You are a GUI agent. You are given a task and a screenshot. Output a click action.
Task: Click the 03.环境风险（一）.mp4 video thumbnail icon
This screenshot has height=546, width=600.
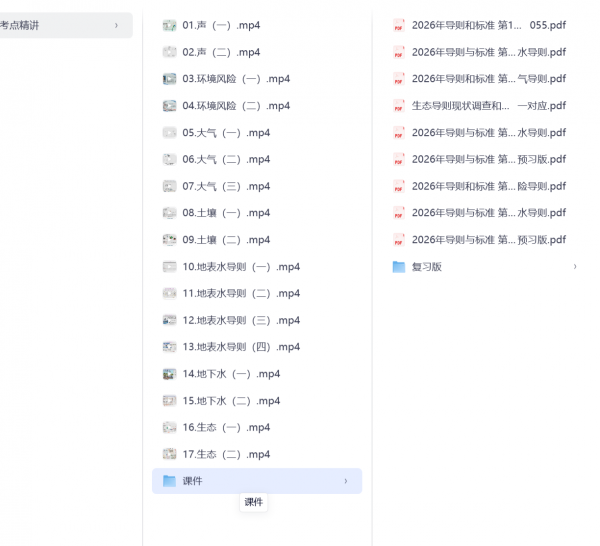click(x=169, y=79)
